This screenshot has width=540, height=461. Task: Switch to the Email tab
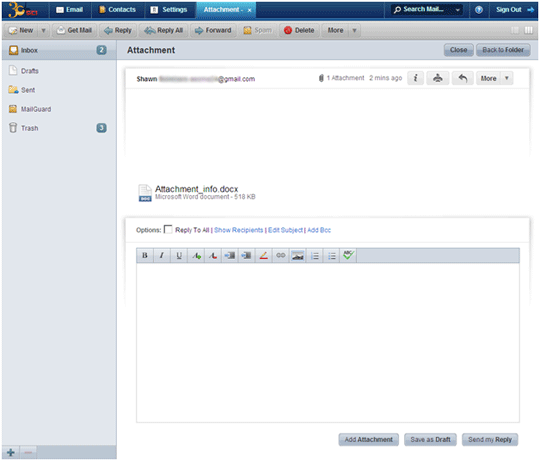[70, 10]
